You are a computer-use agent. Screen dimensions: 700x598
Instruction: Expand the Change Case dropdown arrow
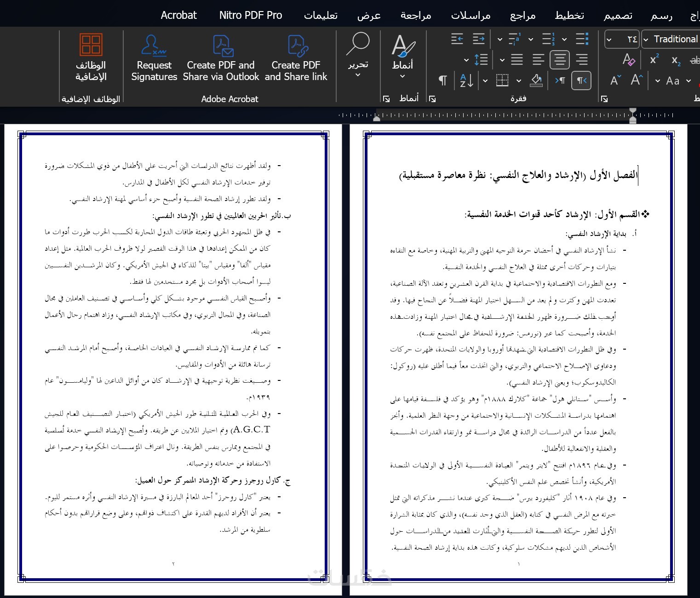tap(657, 81)
